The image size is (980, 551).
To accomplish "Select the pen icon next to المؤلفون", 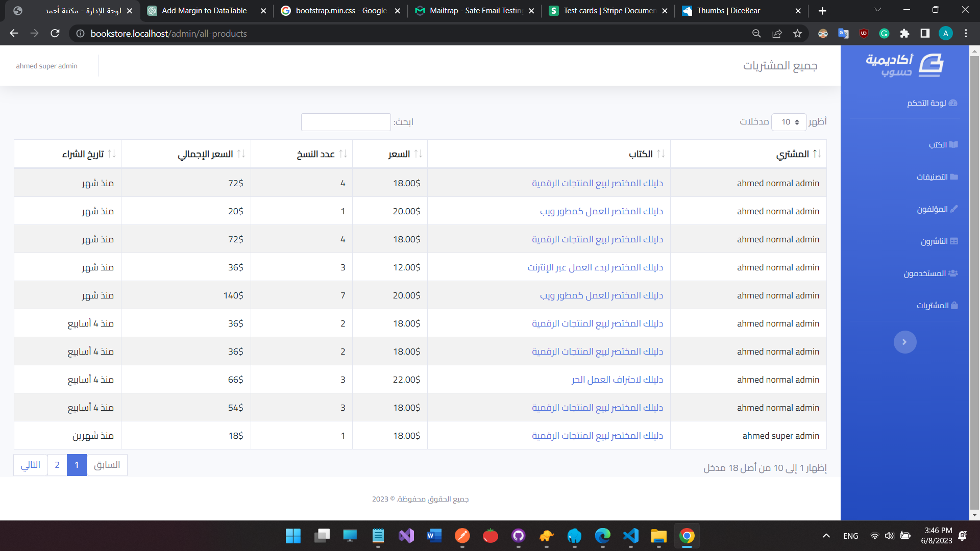I will pyautogui.click(x=952, y=209).
